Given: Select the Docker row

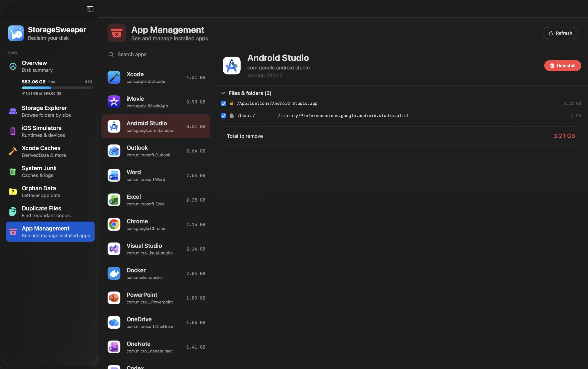Looking at the screenshot, I should point(156,273).
